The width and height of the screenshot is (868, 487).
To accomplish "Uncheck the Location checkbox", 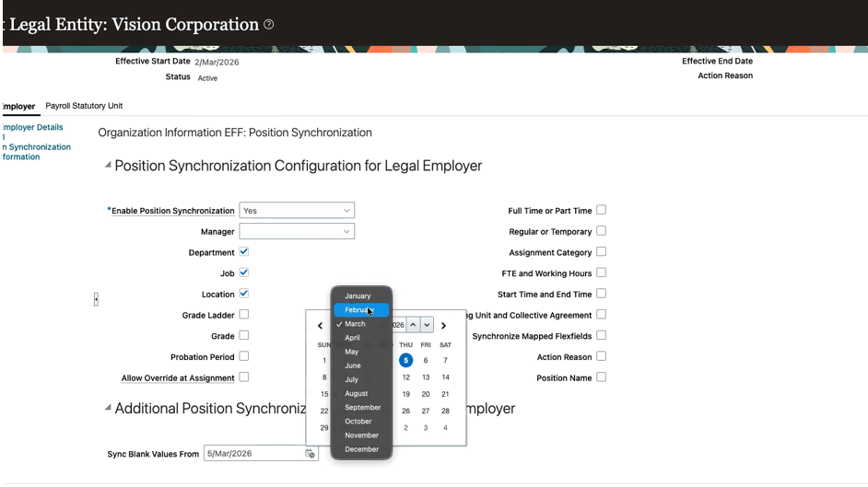I will click(x=243, y=294).
